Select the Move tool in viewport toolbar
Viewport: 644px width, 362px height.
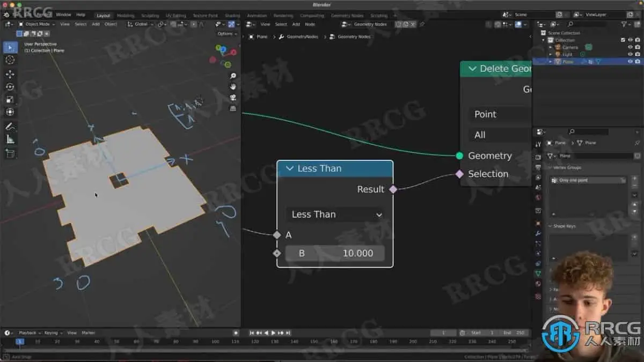(x=10, y=74)
